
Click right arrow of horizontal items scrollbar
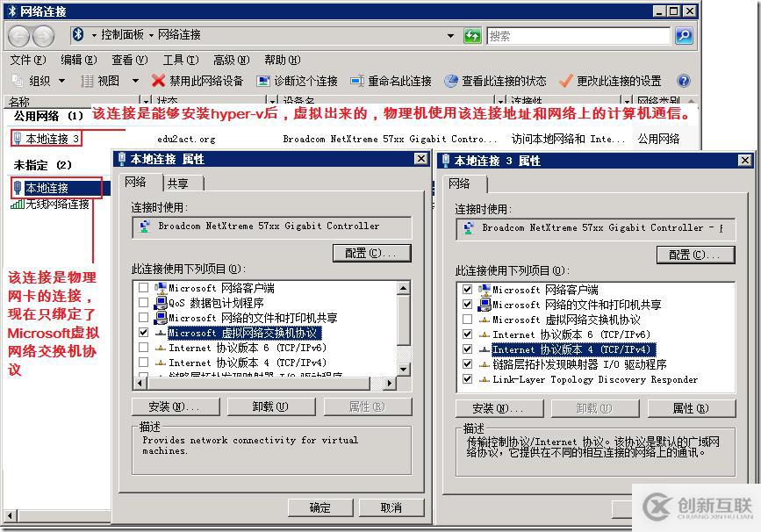pyautogui.click(x=389, y=383)
